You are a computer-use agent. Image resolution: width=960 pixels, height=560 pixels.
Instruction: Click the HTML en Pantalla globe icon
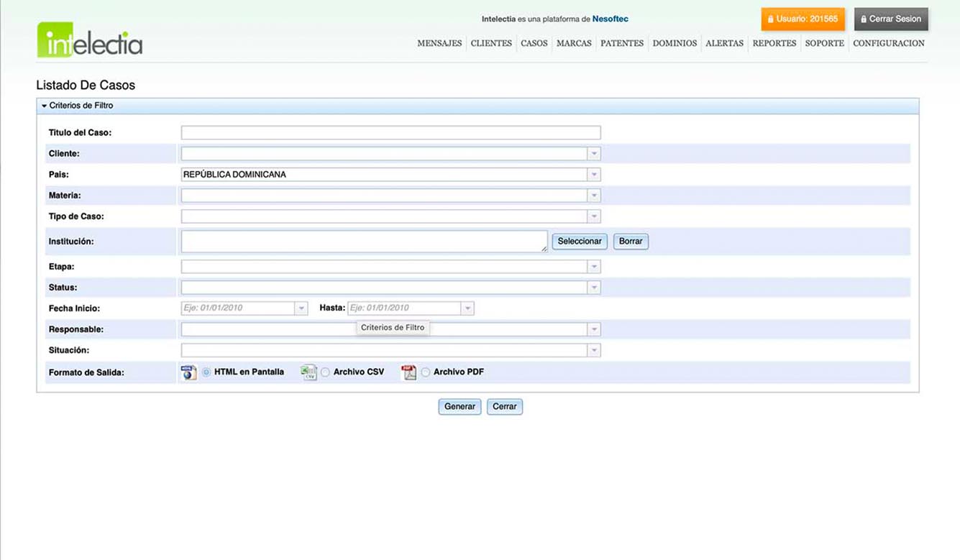[188, 372]
